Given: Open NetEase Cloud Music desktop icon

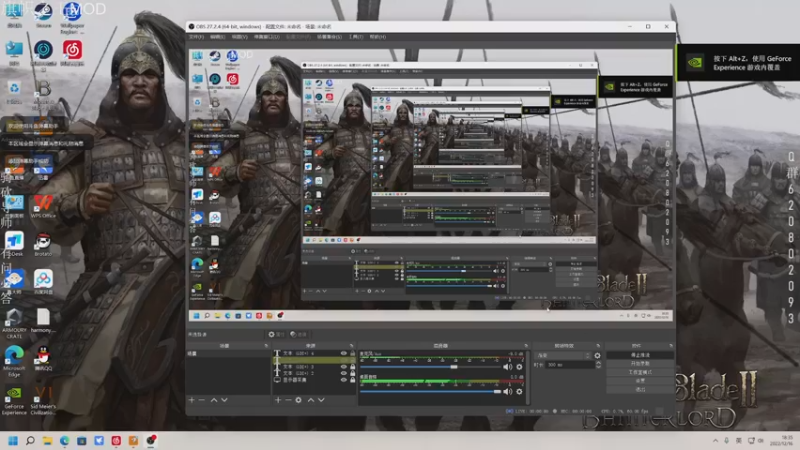Looking at the screenshot, I should coord(72,53).
